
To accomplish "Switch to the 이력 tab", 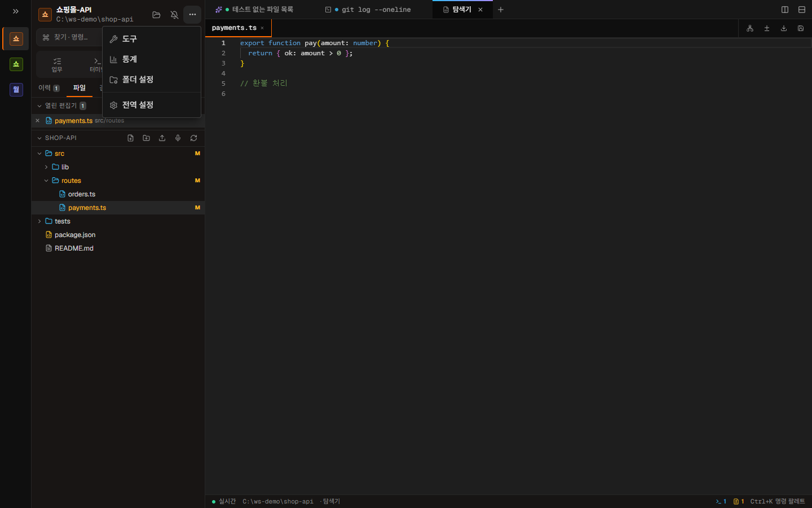I will coord(48,88).
